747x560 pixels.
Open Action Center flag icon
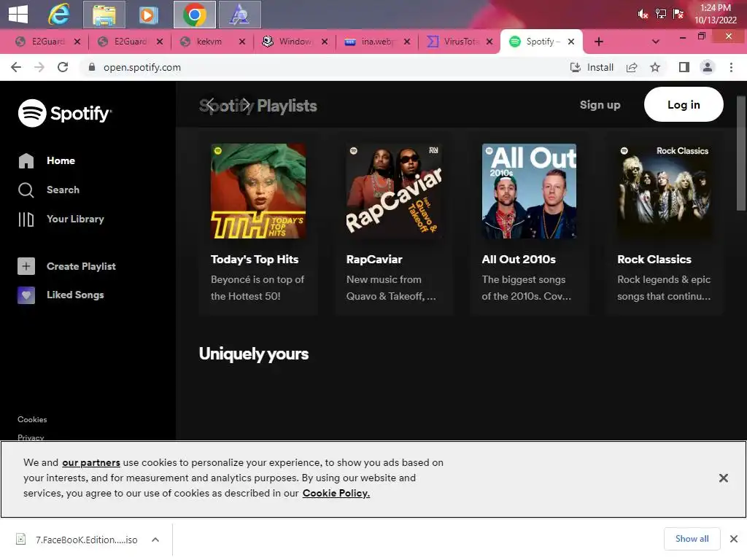click(678, 14)
